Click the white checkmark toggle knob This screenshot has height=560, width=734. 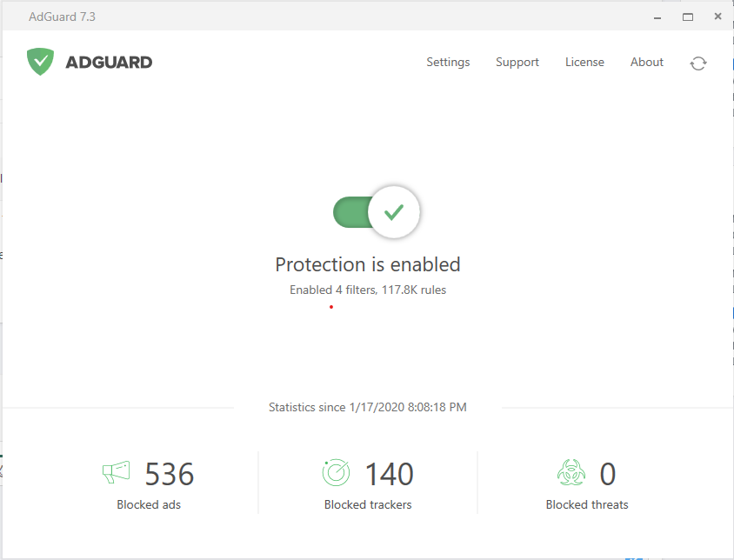tap(394, 211)
